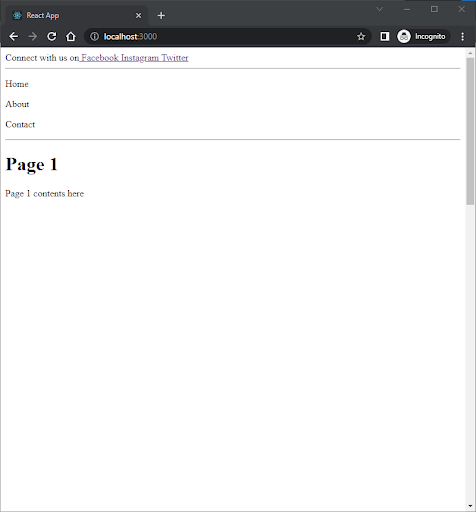This screenshot has height=512, width=476.
Task: Open the side panel icon
Action: point(385,36)
